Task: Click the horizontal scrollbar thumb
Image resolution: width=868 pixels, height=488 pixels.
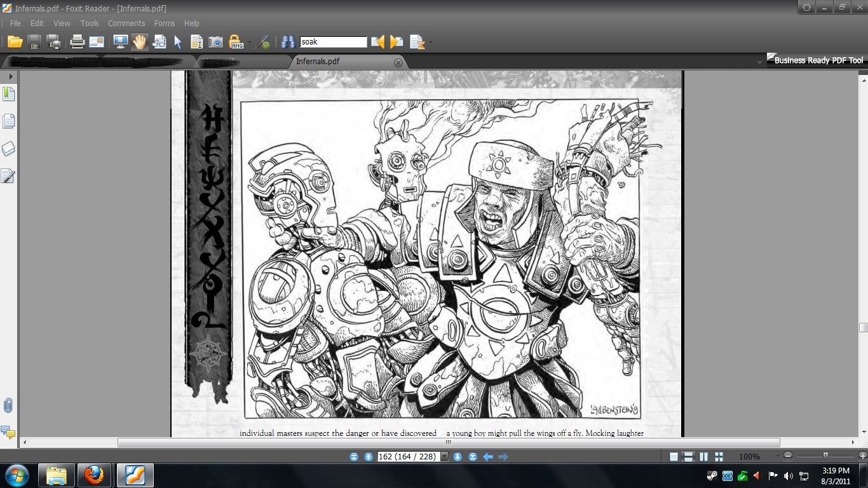Action: 448,442
